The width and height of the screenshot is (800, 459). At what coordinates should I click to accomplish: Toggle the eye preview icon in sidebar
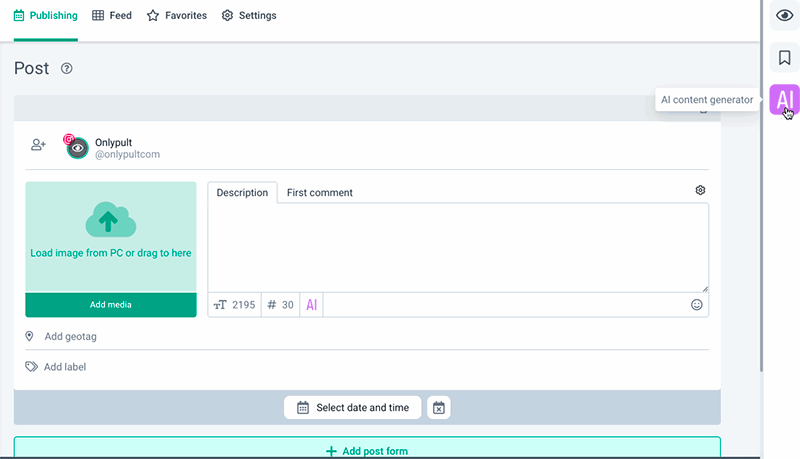784,16
